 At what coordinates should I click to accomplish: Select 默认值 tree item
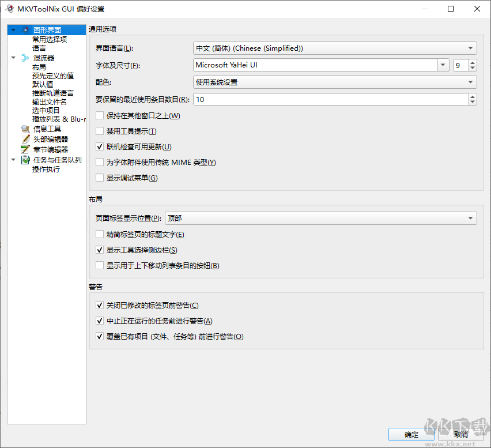pyautogui.click(x=43, y=85)
